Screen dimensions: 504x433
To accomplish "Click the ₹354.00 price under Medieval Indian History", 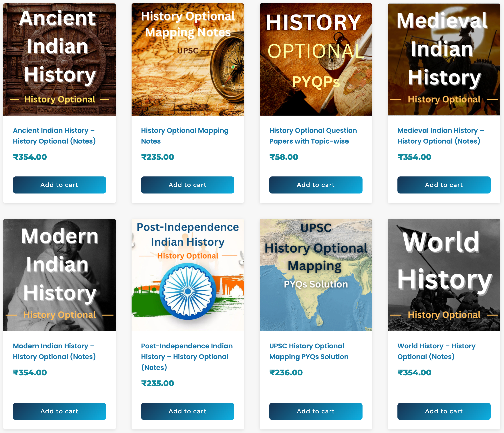I will point(415,157).
